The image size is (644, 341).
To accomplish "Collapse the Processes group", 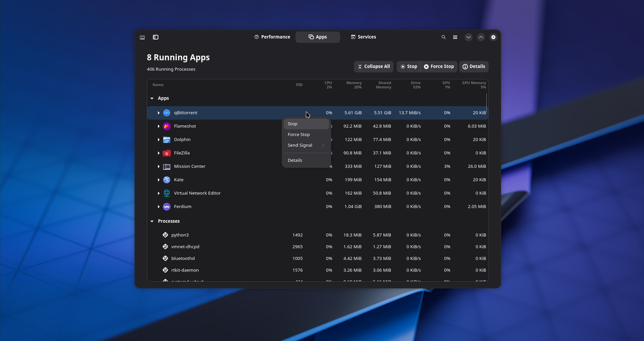I will click(152, 221).
